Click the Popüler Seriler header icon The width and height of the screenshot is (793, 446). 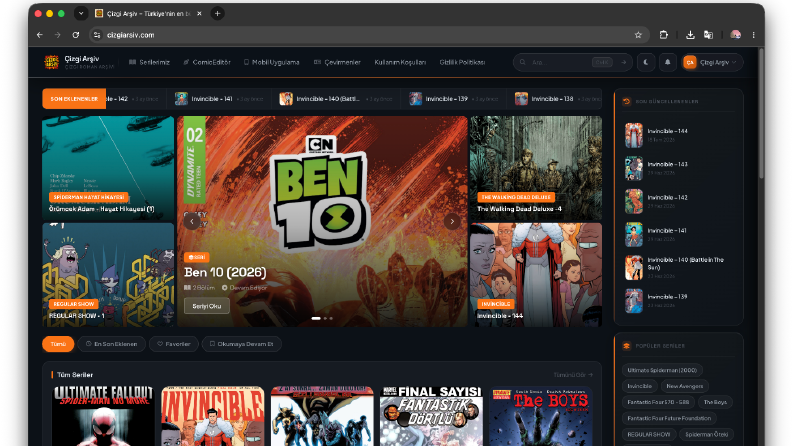point(627,346)
